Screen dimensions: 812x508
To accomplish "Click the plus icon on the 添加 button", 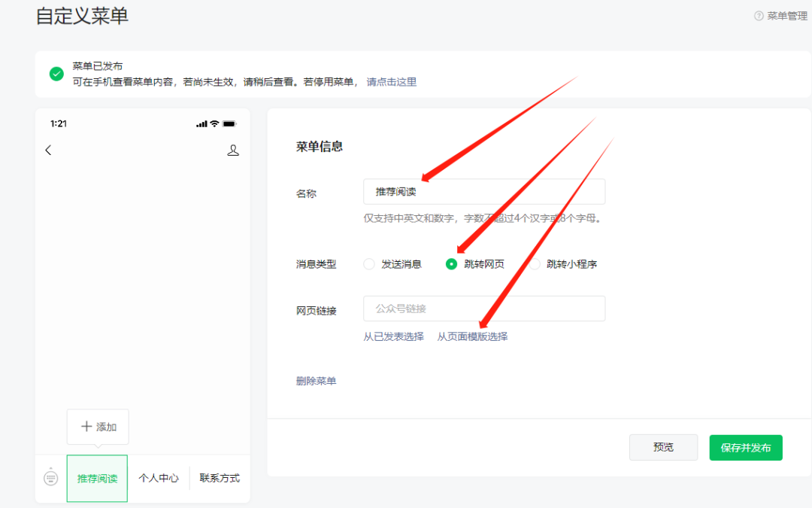I will [88, 427].
